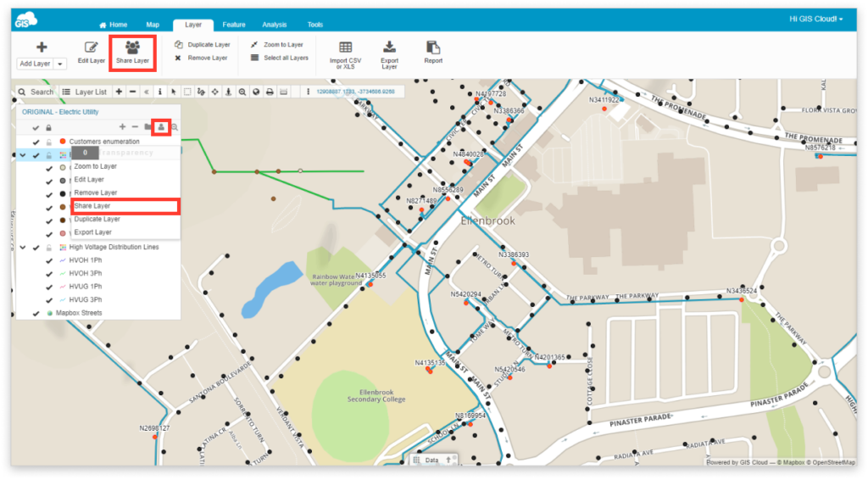Screen dimensions: 868x480
Task: Click the double-chevron collapse toolbar icon
Action: (x=146, y=92)
